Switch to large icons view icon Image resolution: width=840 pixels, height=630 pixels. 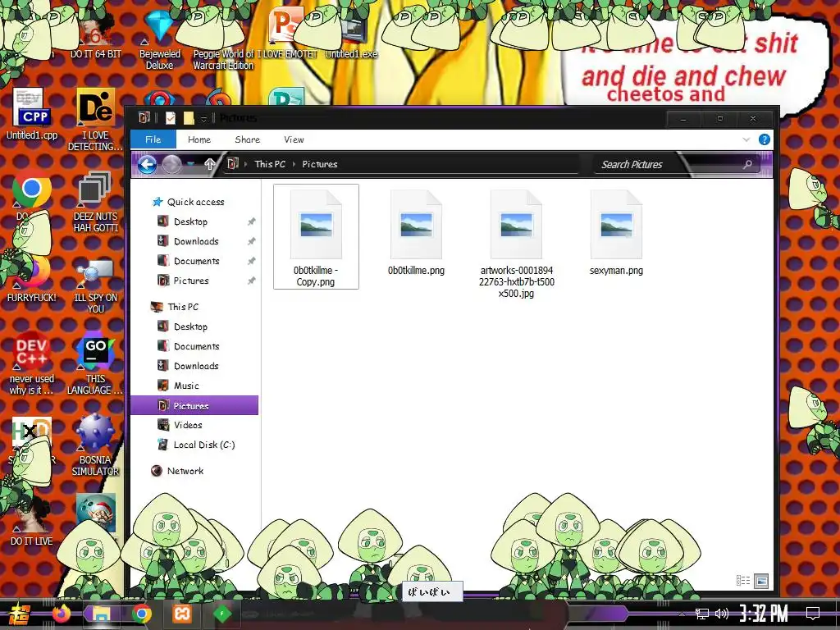pyautogui.click(x=761, y=580)
